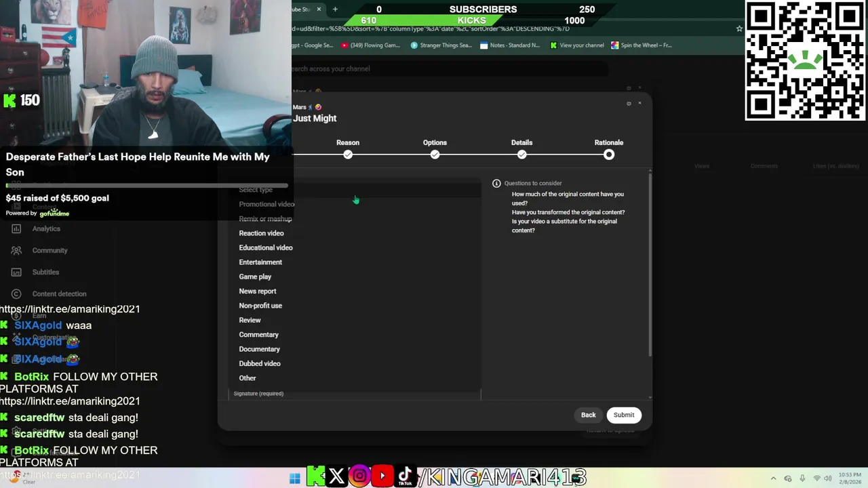Click the Questions to consider info icon
Image resolution: width=868 pixels, height=488 pixels.
tap(496, 183)
